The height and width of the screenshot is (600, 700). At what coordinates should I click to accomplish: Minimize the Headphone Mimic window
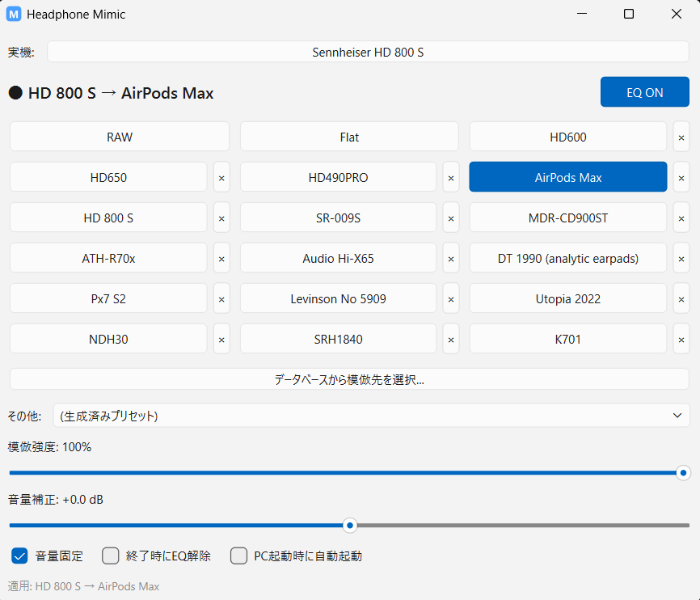[x=582, y=14]
